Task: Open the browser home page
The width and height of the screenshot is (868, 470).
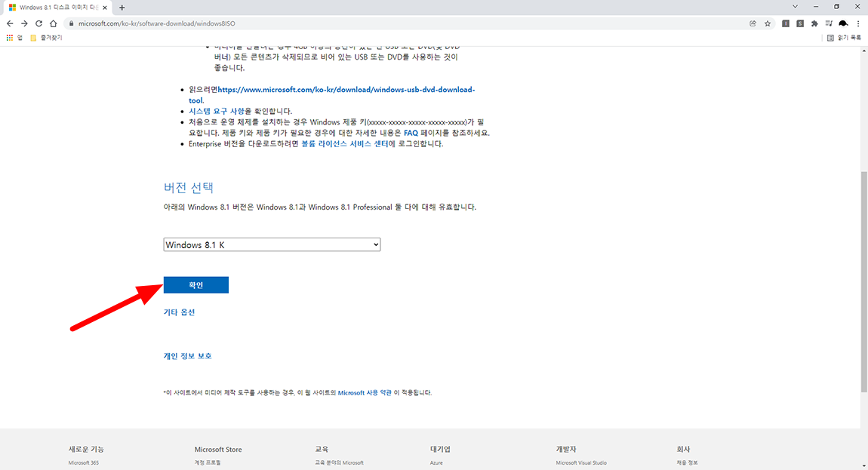Action: 53,24
